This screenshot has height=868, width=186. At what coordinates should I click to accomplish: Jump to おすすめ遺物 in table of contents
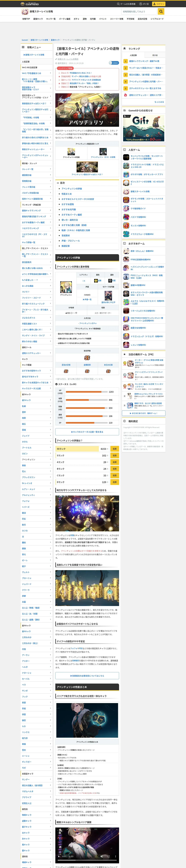click(68, 204)
